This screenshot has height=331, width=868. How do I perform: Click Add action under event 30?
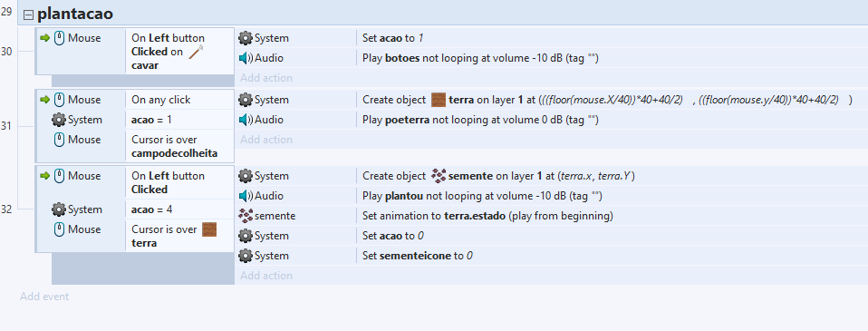click(x=266, y=78)
